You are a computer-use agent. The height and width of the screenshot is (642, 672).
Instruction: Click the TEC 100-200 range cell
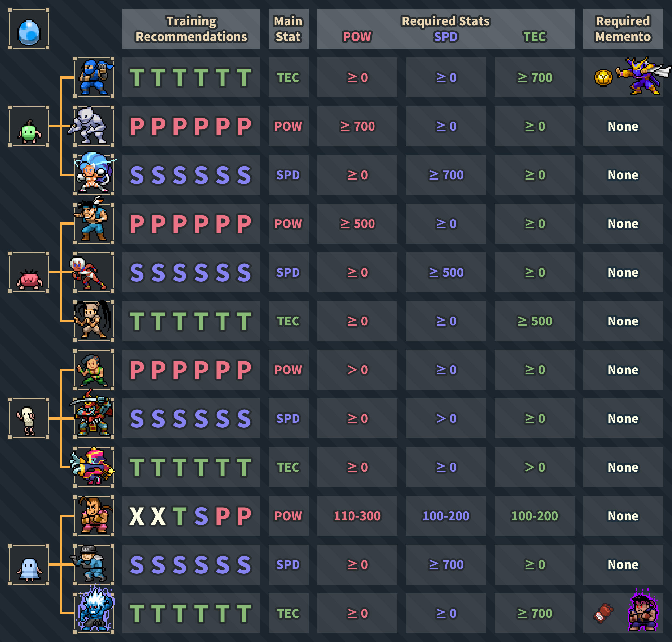[534, 516]
